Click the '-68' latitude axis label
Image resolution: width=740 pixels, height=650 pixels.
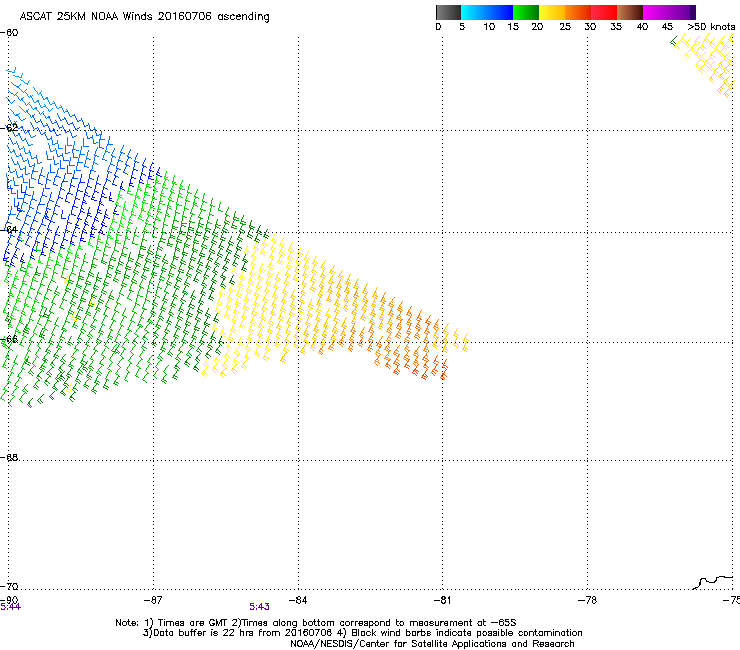(9, 457)
